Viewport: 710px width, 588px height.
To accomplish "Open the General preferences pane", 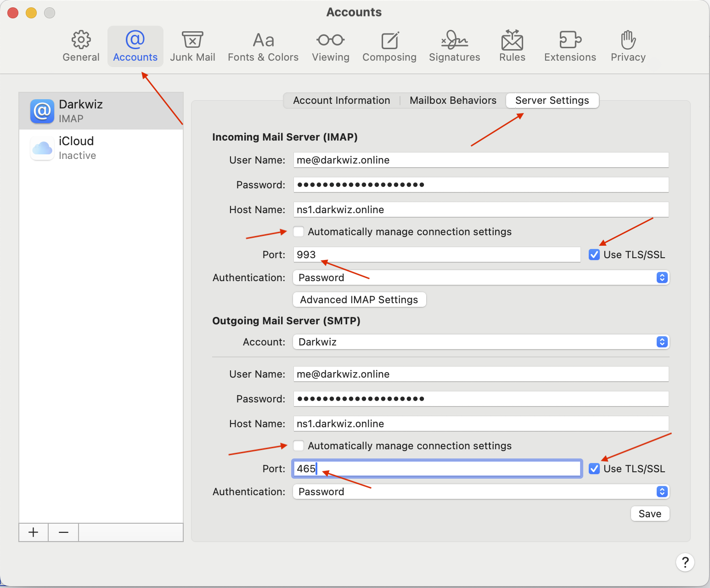I will tap(81, 46).
